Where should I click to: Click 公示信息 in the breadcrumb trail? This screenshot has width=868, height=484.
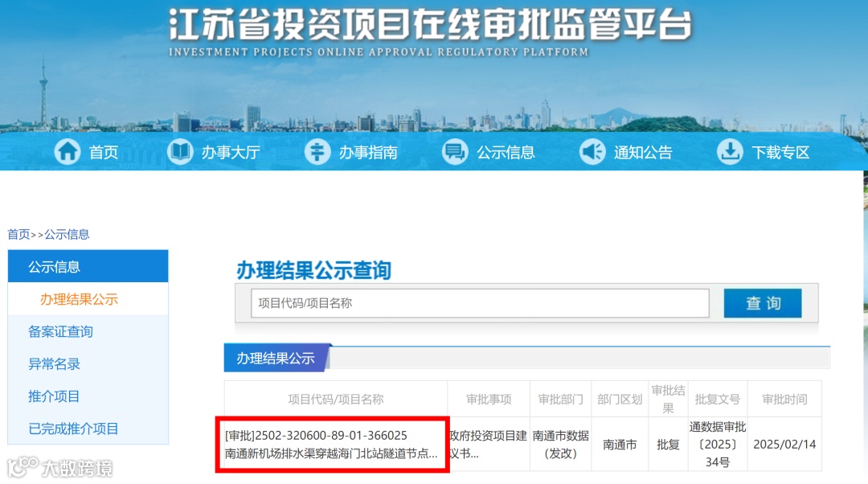coord(68,234)
